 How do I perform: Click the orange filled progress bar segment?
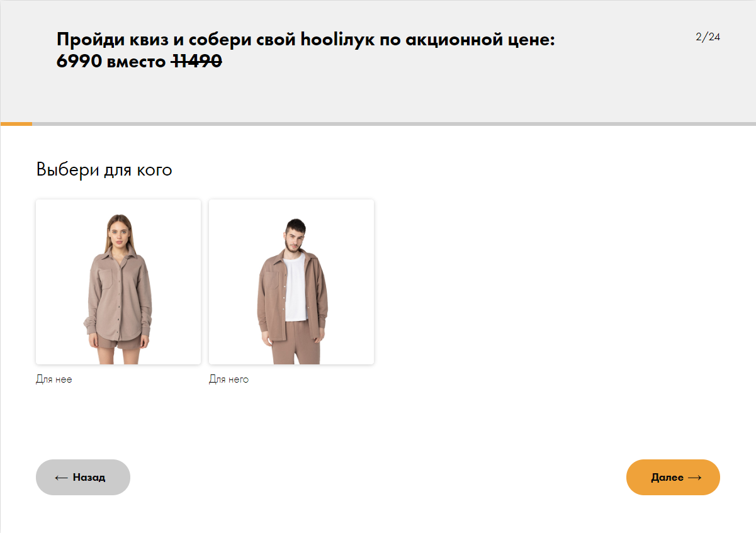point(16,124)
